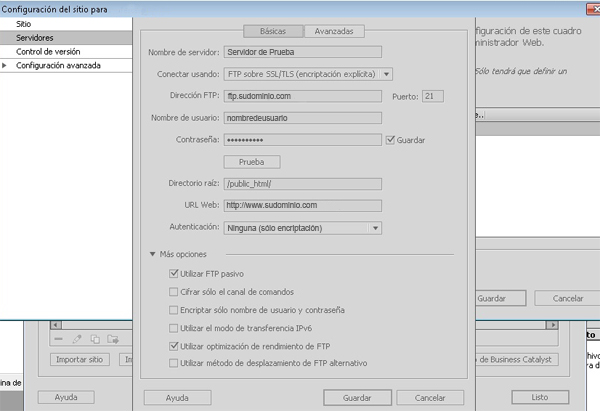
Task: Click the Dirección FTP input field
Action: (x=303, y=96)
